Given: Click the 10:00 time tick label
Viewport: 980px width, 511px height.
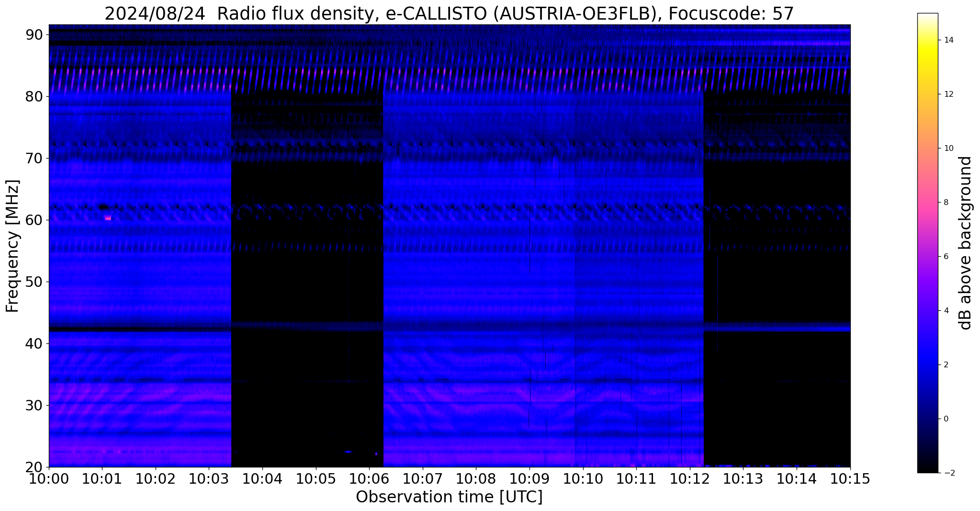Looking at the screenshot, I should (48, 478).
